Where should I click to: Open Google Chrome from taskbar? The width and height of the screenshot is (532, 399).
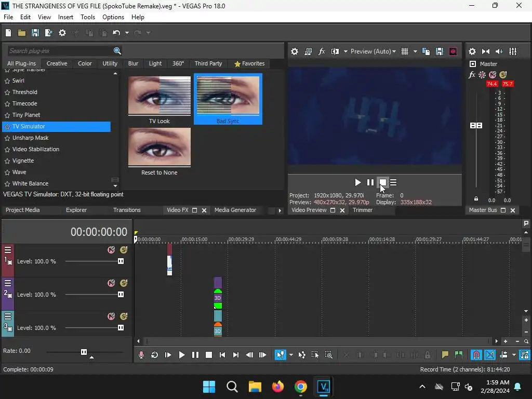point(301,387)
